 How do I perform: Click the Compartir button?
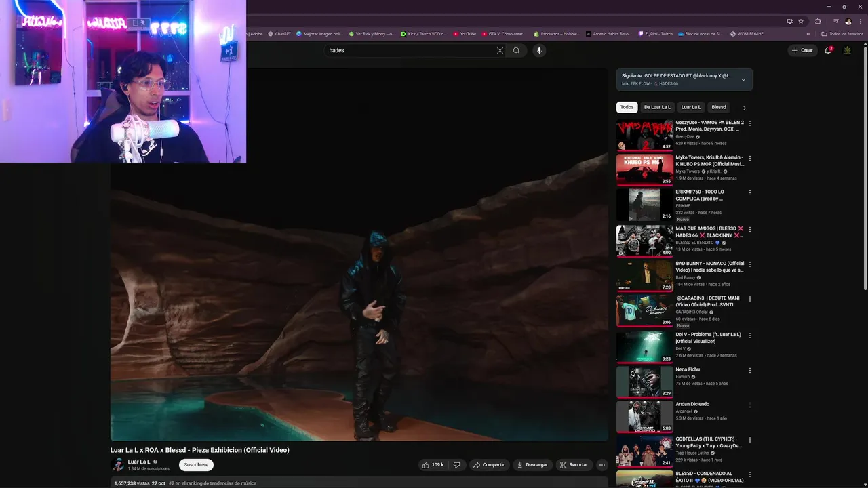488,465
